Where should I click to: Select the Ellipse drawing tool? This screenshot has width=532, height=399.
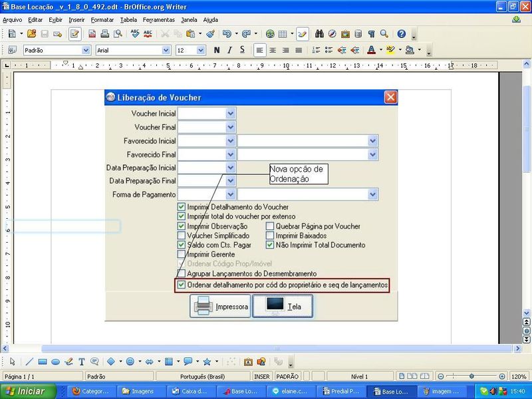click(x=56, y=362)
